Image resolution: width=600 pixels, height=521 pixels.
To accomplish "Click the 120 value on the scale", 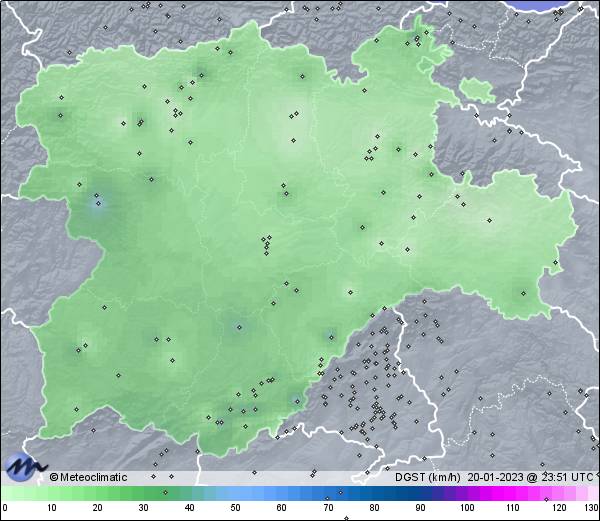I will click(559, 508).
